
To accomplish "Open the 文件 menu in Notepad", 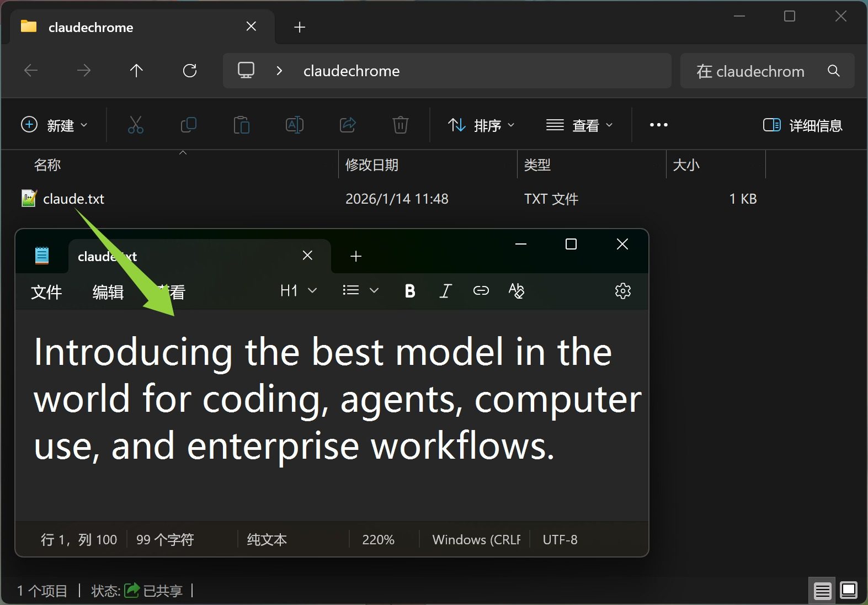I will pyautogui.click(x=46, y=292).
